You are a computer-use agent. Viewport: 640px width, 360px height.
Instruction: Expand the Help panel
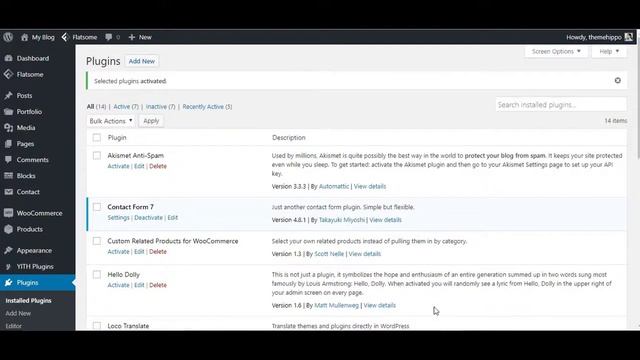pos(609,51)
